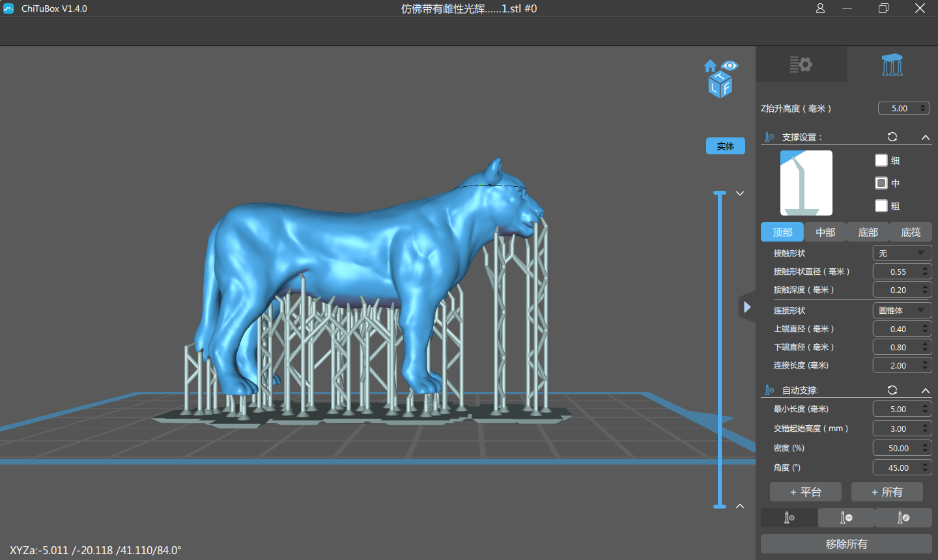Image resolution: width=938 pixels, height=560 pixels.
Task: Switch to the 顶部 tab
Action: [x=782, y=232]
